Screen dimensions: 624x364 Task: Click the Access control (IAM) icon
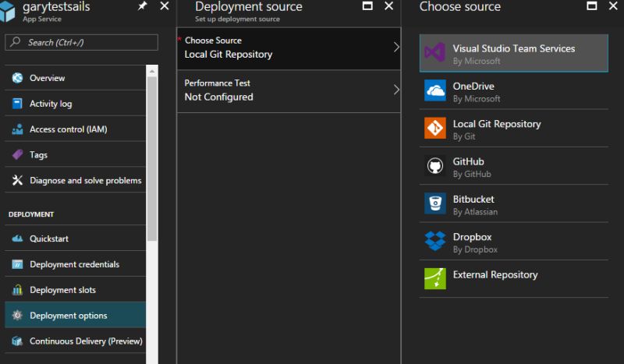tap(17, 129)
